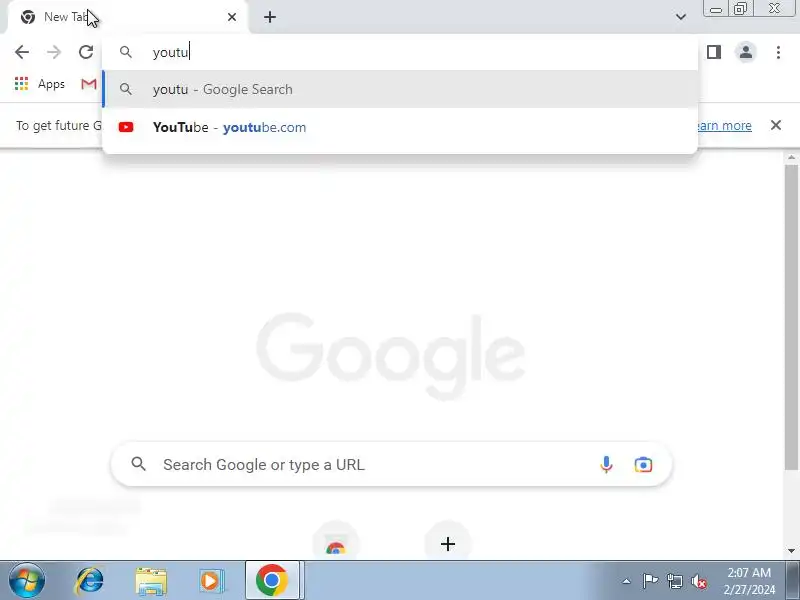Open Google Lens camera search
Image resolution: width=800 pixels, height=600 pixels.
643,465
